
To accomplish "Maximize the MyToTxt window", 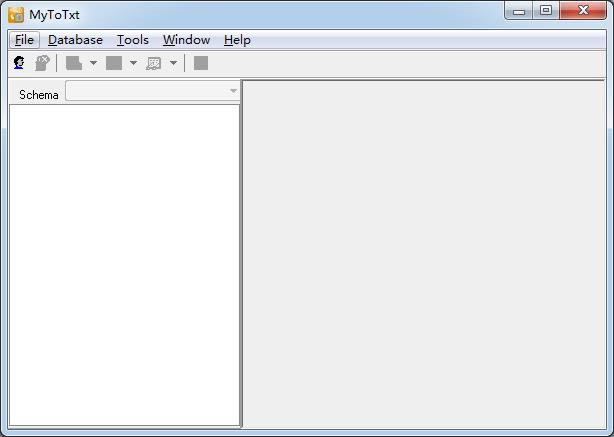I will pos(546,11).
